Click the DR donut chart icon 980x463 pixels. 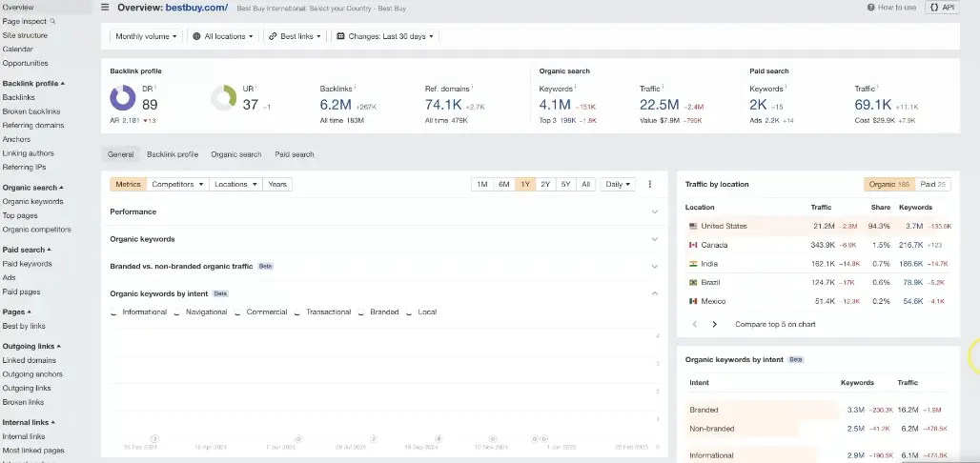pos(122,98)
